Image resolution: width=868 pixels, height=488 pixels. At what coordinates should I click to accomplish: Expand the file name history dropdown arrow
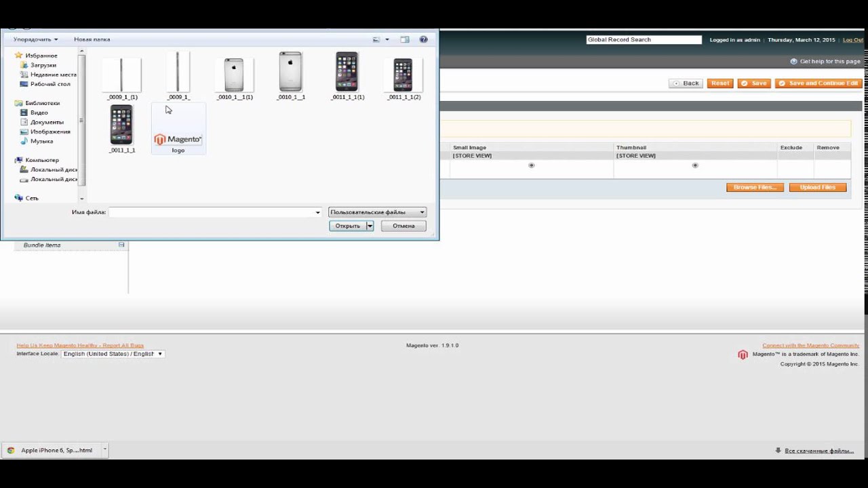[317, 212]
